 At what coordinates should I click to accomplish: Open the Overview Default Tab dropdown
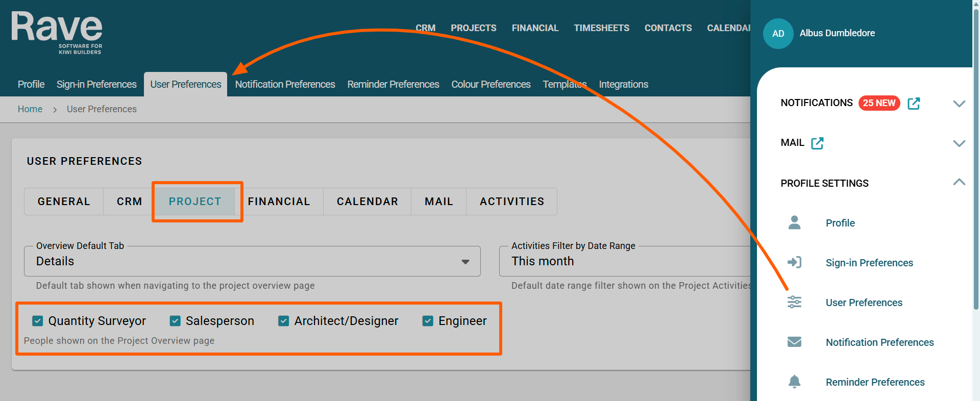point(252,261)
